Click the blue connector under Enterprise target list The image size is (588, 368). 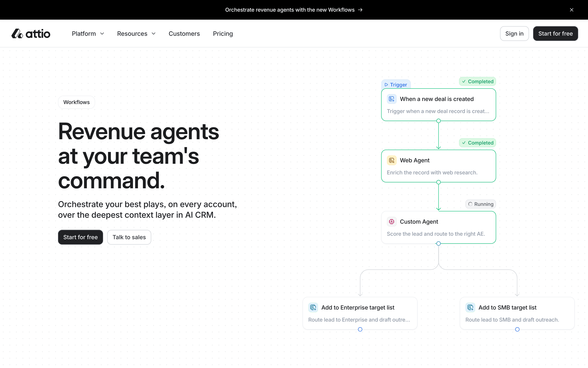click(x=360, y=329)
